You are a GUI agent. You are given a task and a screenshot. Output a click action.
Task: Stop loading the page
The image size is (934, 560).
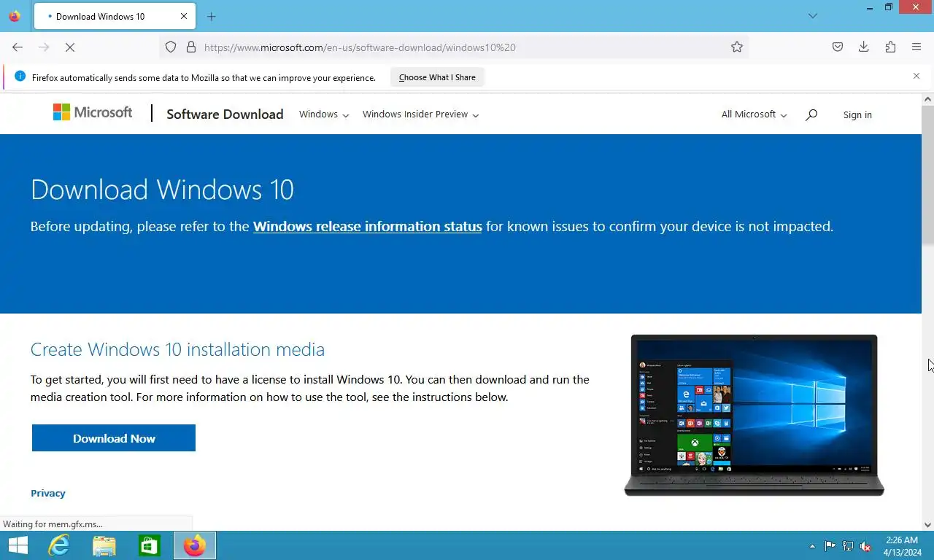pyautogui.click(x=70, y=47)
